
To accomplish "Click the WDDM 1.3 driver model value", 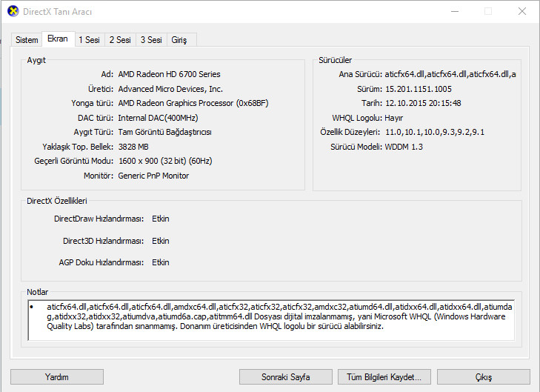I will [404, 147].
